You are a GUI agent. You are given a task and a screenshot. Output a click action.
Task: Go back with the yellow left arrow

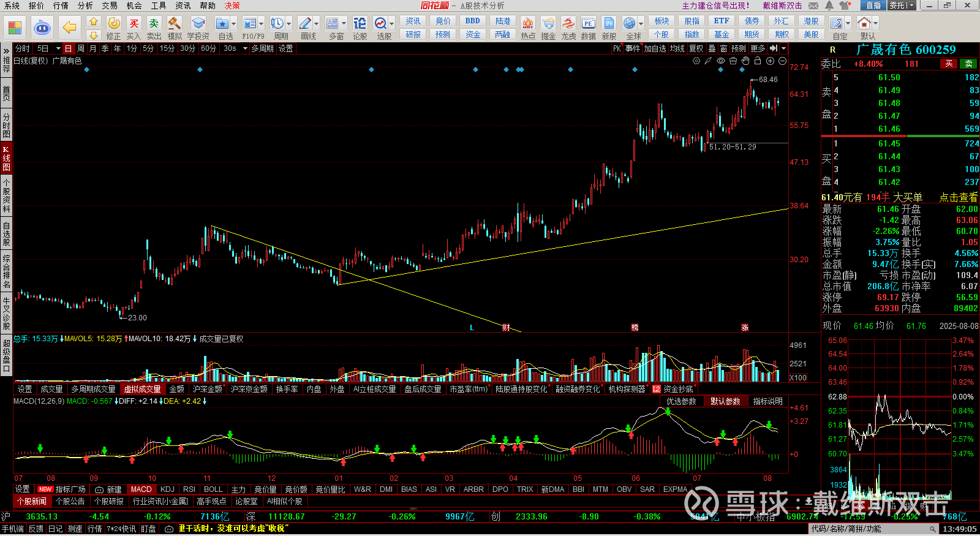tap(70, 28)
